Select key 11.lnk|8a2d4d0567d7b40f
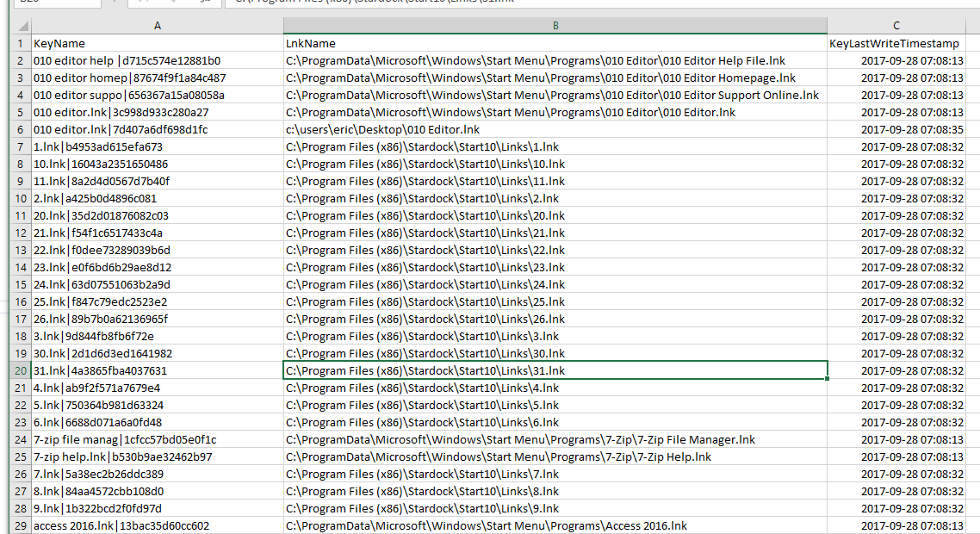The height and width of the screenshot is (534, 980). pos(157,182)
